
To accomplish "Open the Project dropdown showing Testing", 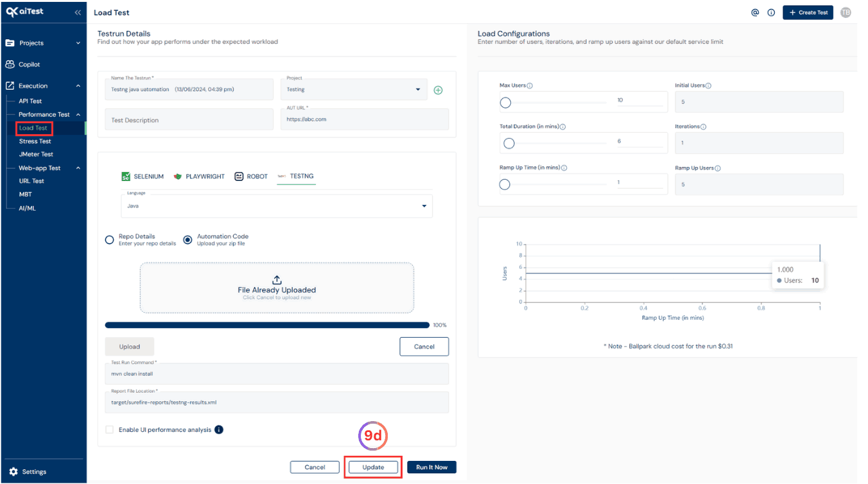I will click(354, 89).
